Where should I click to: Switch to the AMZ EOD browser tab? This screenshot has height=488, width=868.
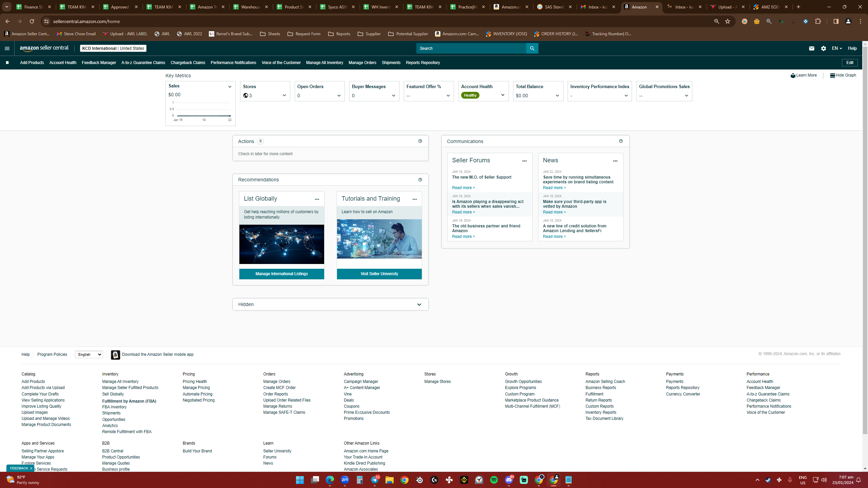pyautogui.click(x=770, y=7)
